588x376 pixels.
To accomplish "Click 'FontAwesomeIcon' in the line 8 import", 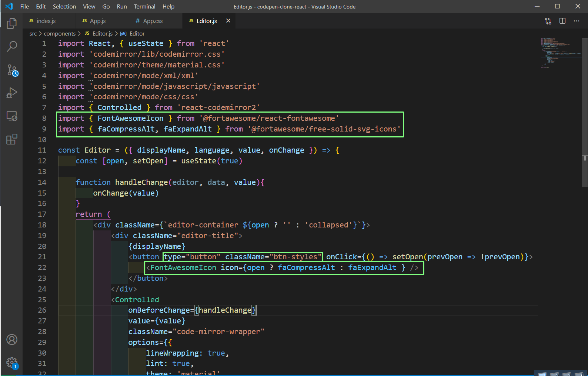I will [x=130, y=118].
